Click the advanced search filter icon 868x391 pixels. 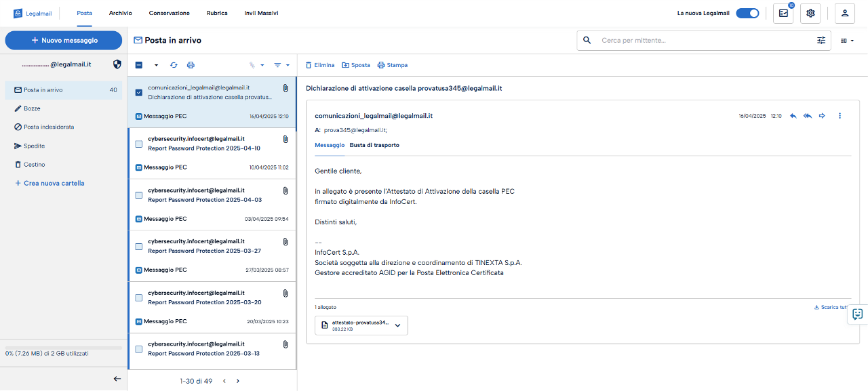[x=821, y=41]
